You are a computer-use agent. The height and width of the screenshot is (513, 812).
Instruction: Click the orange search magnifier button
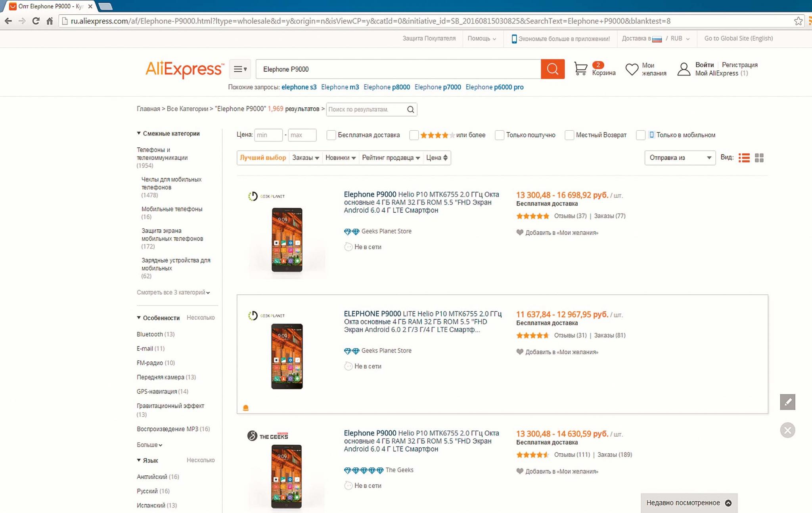(552, 69)
